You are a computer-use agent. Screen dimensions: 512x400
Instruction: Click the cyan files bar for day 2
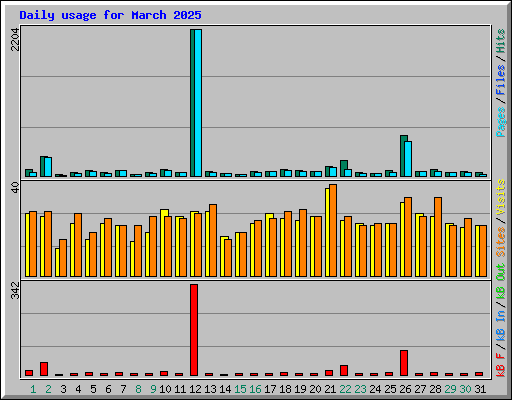pyautogui.click(x=48, y=167)
